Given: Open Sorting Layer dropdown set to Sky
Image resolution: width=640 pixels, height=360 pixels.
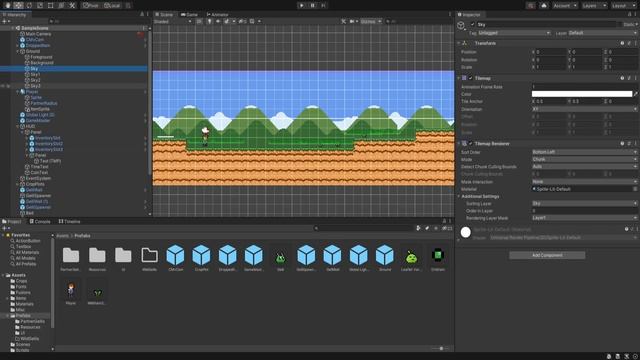Looking at the screenshot, I should pos(584,203).
